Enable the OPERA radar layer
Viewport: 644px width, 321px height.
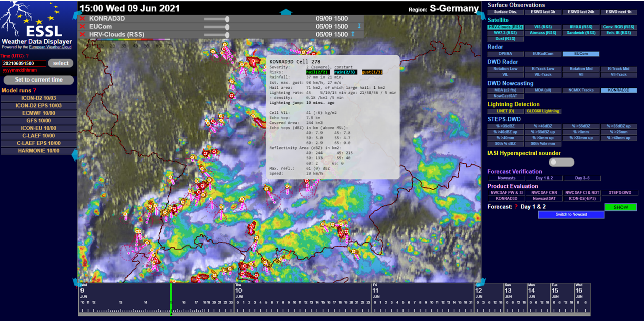point(505,54)
